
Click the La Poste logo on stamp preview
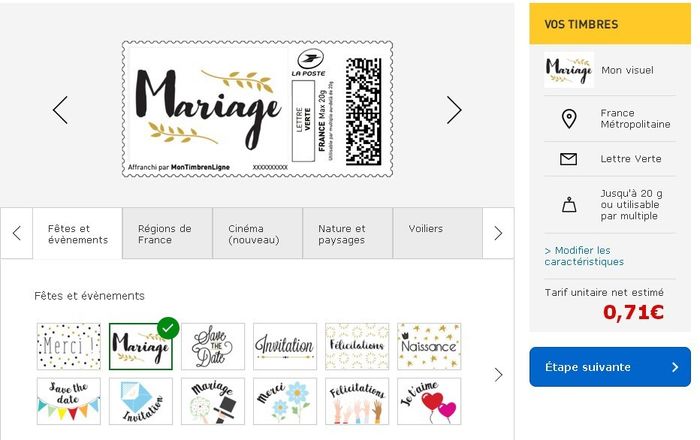309,63
